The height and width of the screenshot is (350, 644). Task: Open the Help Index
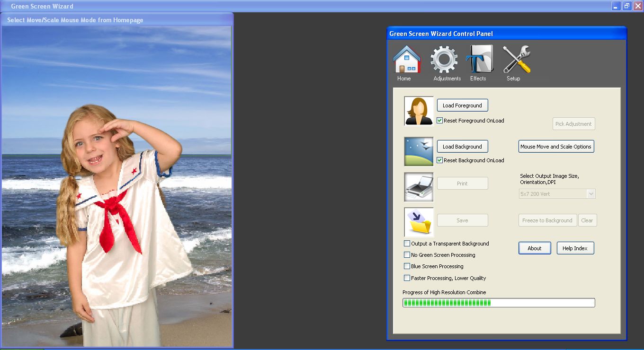click(x=575, y=248)
